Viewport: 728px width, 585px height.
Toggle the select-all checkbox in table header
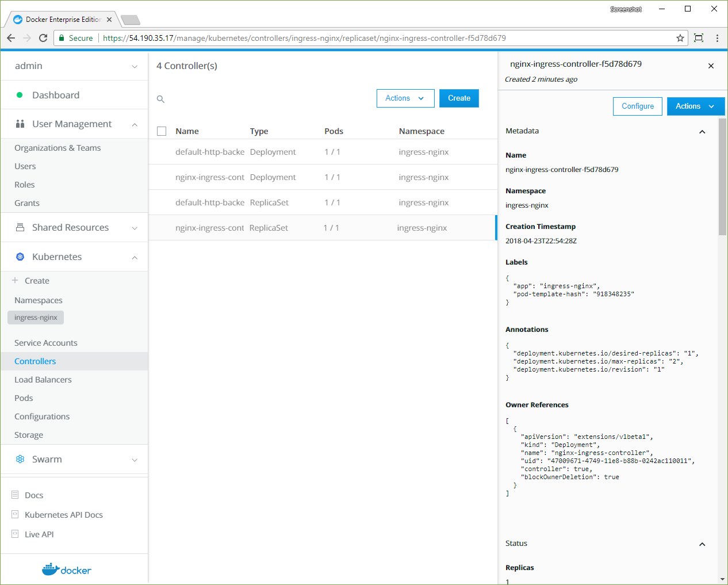pos(162,131)
